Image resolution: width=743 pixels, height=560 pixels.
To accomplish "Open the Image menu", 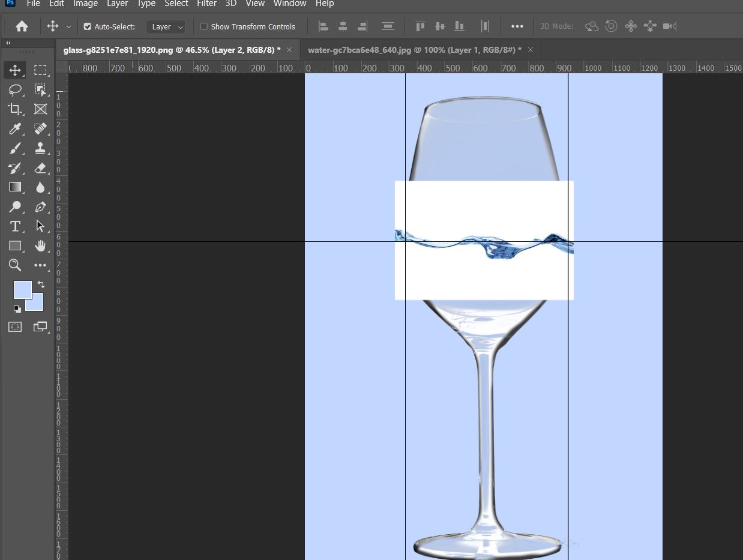I will tap(85, 4).
